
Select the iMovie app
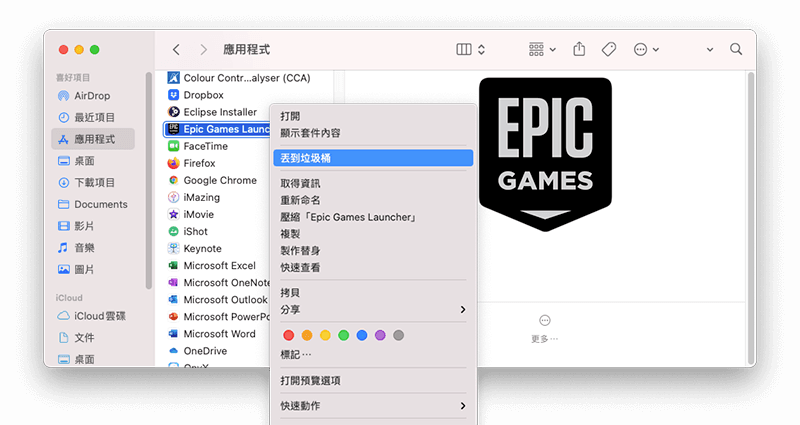(x=191, y=214)
